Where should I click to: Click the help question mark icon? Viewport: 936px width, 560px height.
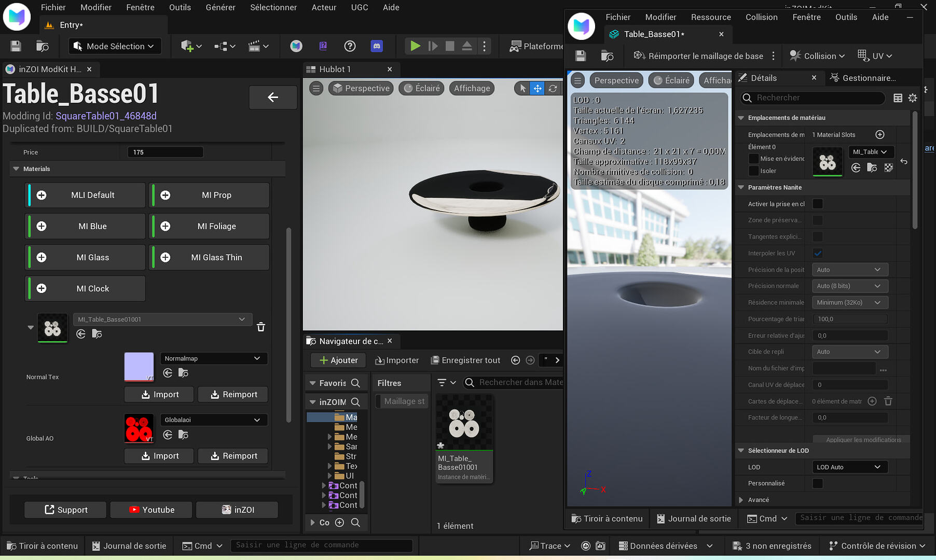[350, 46]
